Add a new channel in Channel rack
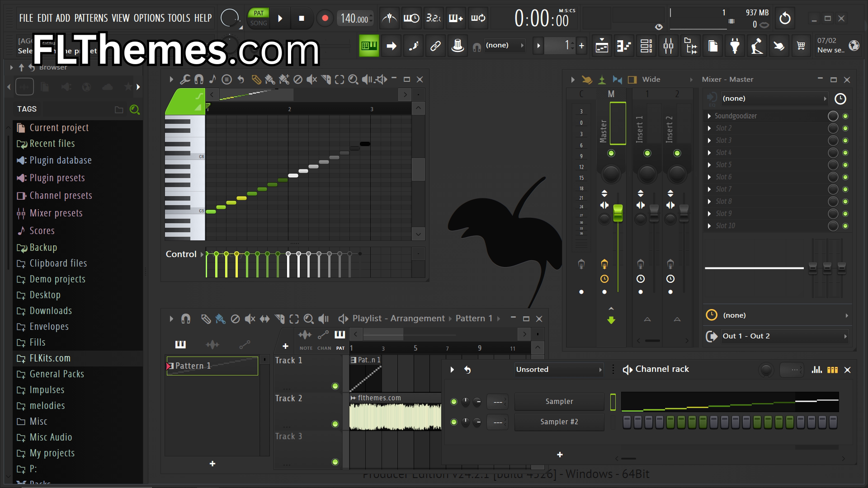Viewport: 868px width, 488px height. tap(560, 455)
